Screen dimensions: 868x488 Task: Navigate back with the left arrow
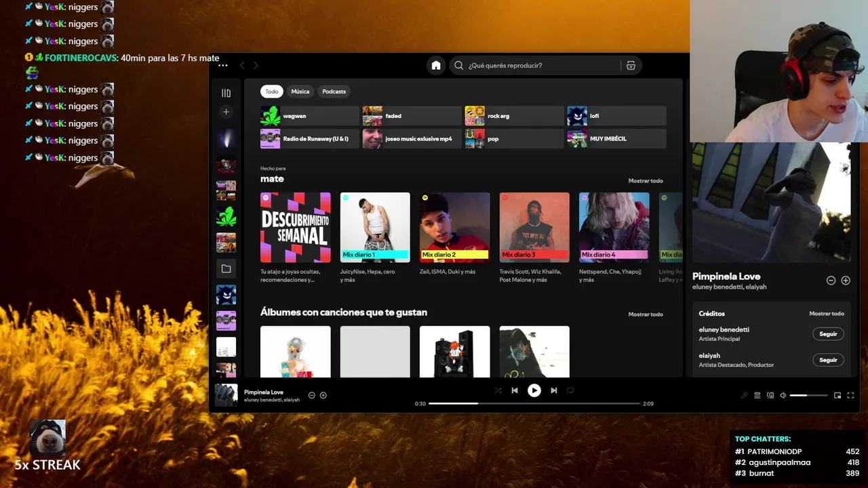[242, 65]
